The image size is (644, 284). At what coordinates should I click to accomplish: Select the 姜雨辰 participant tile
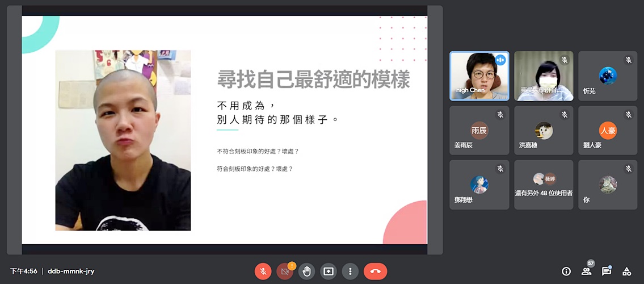[x=479, y=131]
